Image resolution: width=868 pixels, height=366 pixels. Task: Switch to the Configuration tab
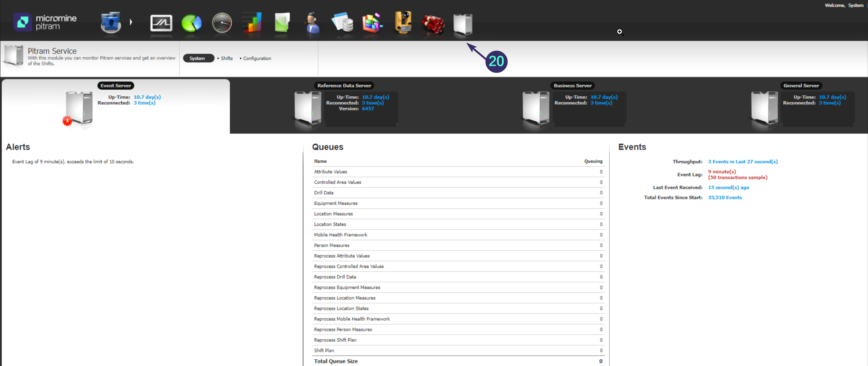coord(257,58)
